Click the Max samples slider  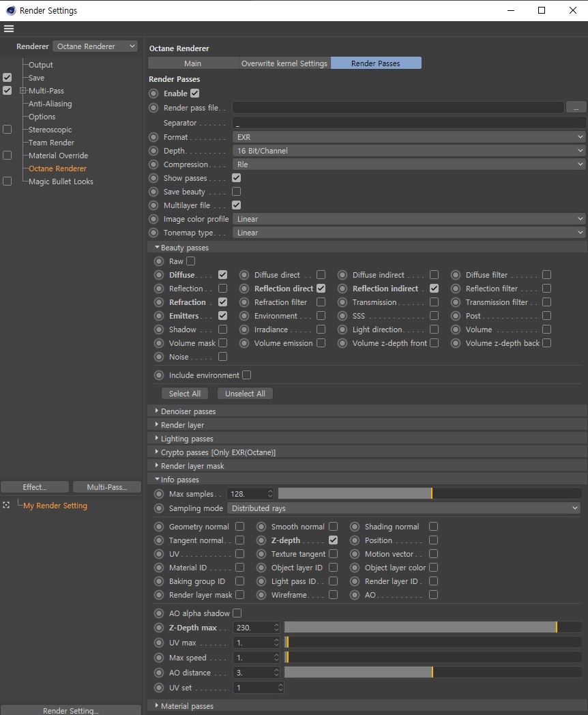click(x=430, y=493)
